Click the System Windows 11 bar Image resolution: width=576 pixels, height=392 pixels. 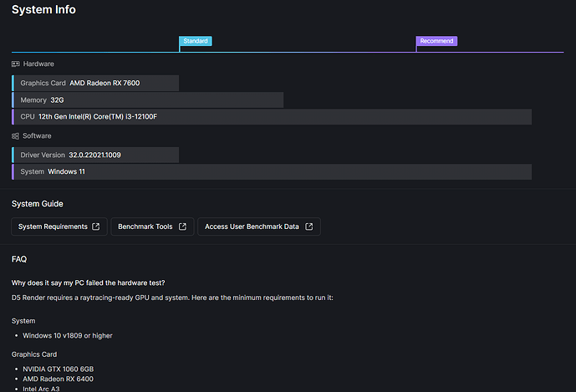(272, 172)
